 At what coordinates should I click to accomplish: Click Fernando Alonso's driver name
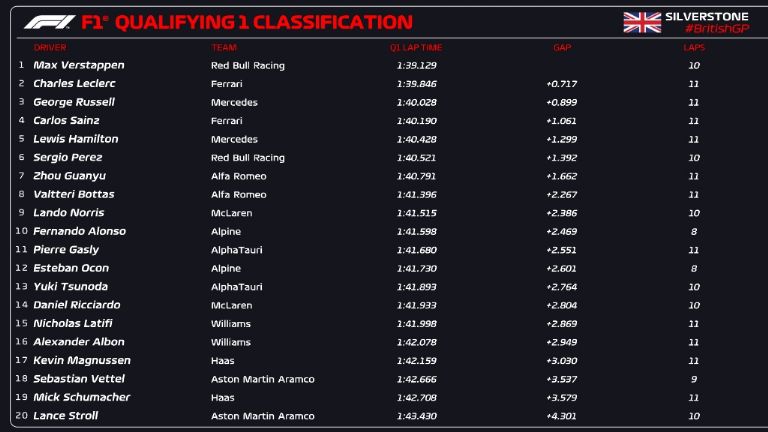point(79,231)
